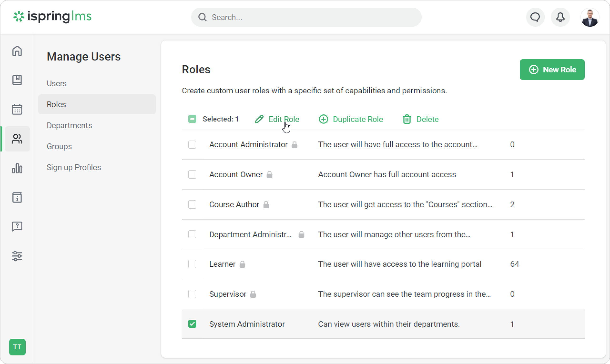Toggle the select-all roles checkbox
The height and width of the screenshot is (364, 610).
tap(192, 119)
